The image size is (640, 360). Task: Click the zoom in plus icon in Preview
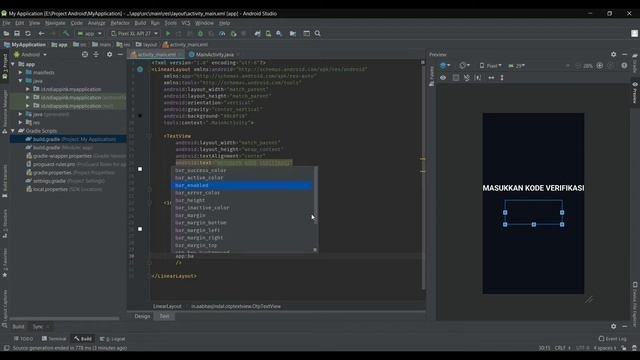click(600, 66)
